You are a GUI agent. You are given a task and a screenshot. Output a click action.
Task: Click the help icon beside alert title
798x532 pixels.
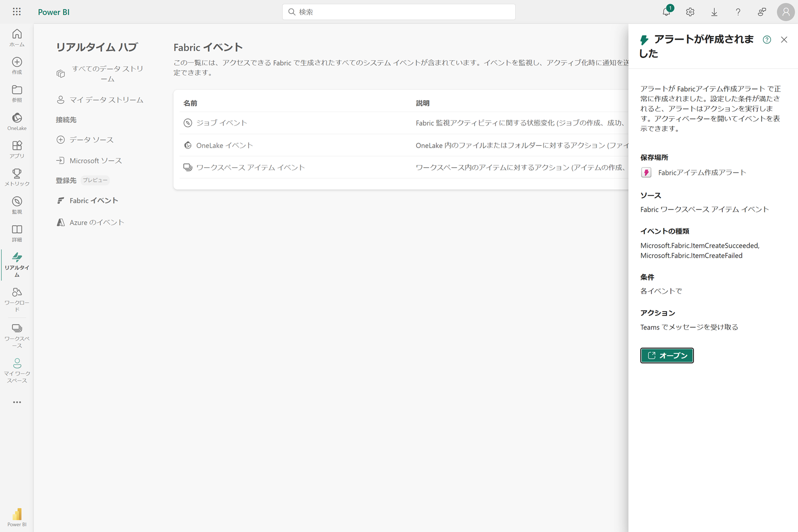point(767,40)
